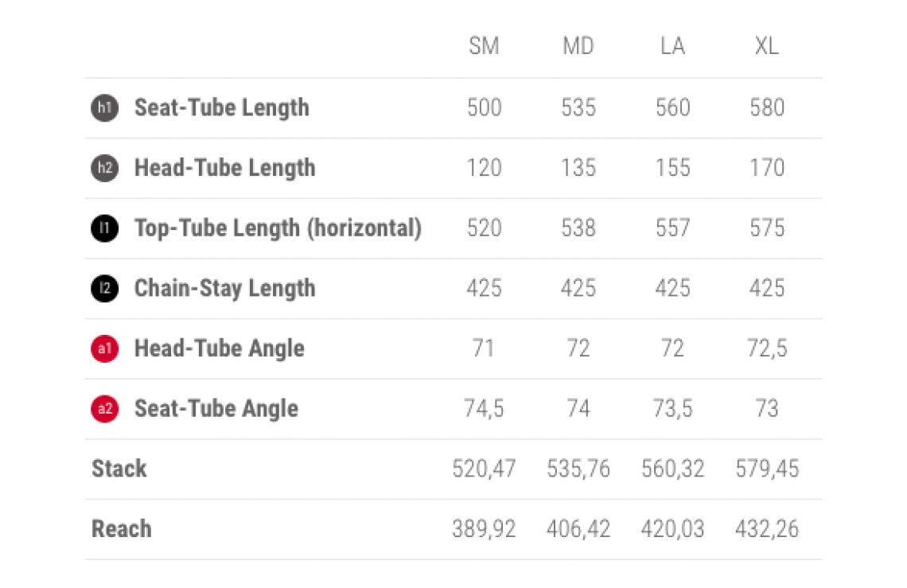Click the XL Reach value 432,26

point(767,529)
